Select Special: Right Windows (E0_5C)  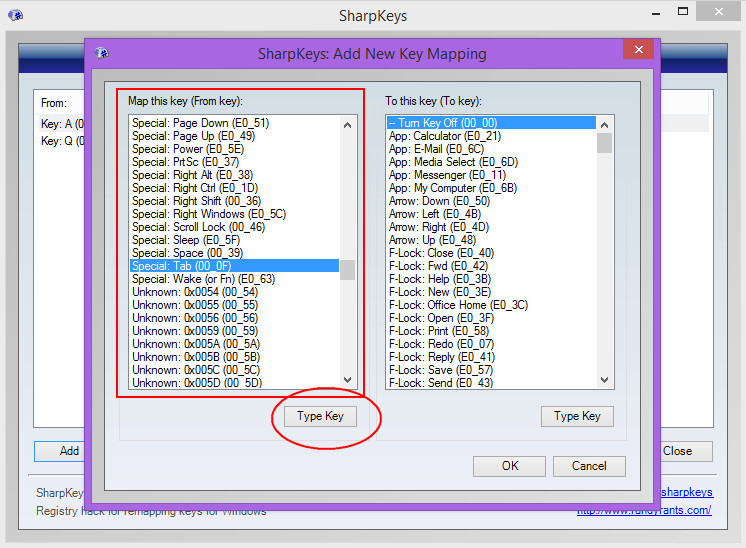234,214
